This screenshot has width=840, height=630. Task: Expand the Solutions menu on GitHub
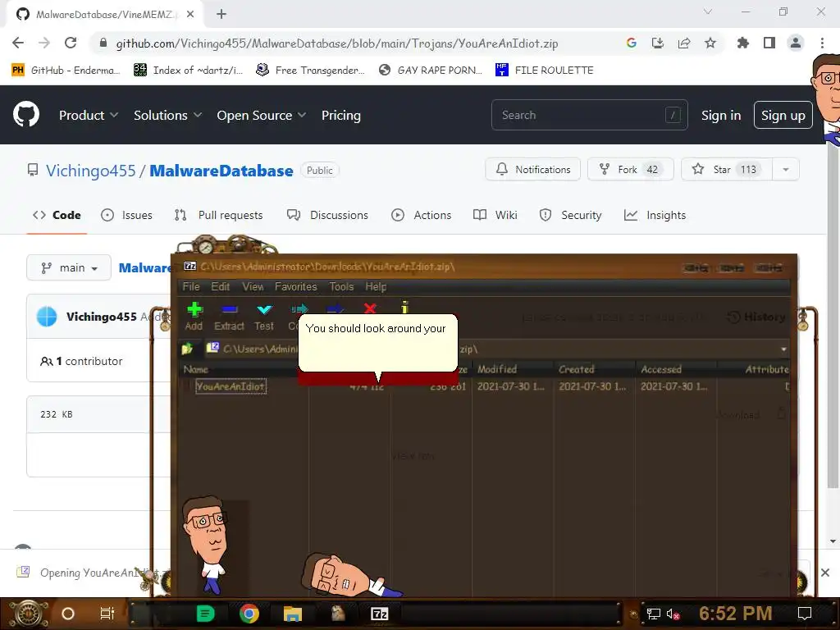click(x=167, y=115)
